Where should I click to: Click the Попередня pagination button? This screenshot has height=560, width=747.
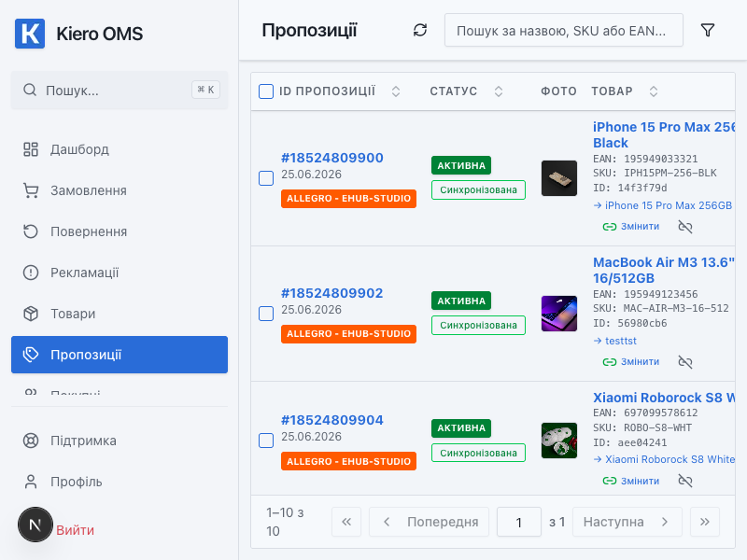[430, 522]
